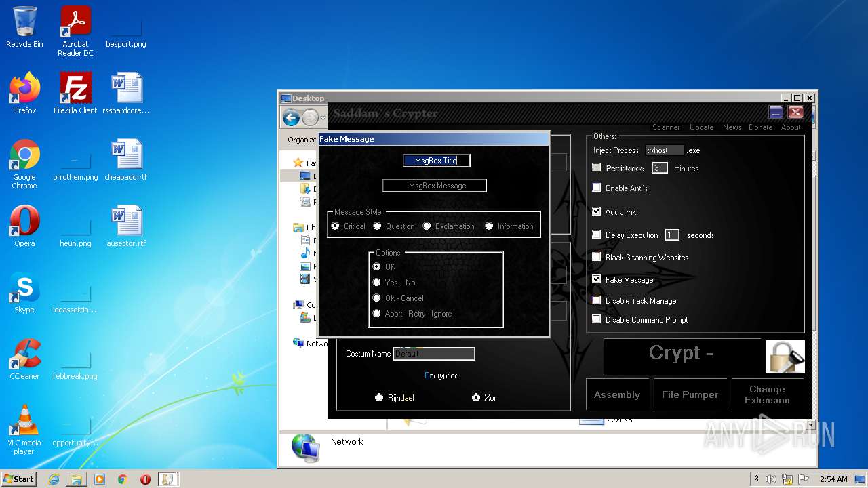The image size is (868, 488).
Task: Click Persistence minutes field
Action: [x=659, y=167]
